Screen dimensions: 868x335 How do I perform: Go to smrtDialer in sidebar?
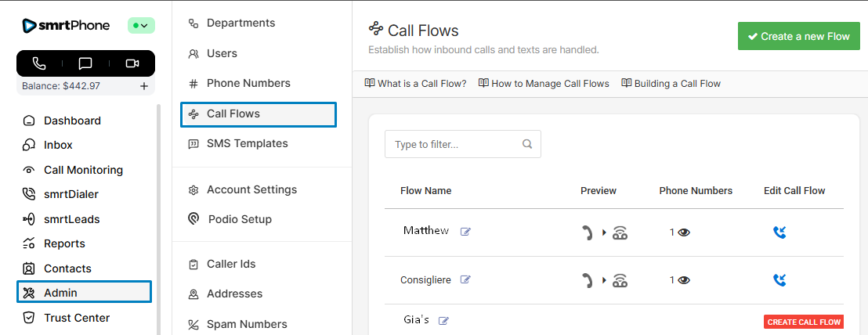[71, 194]
